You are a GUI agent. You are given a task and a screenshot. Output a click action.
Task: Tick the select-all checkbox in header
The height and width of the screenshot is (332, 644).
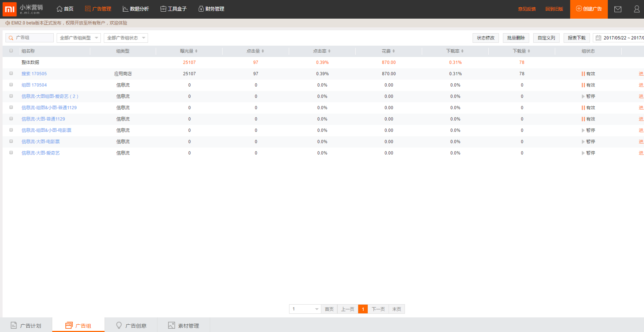(11, 51)
